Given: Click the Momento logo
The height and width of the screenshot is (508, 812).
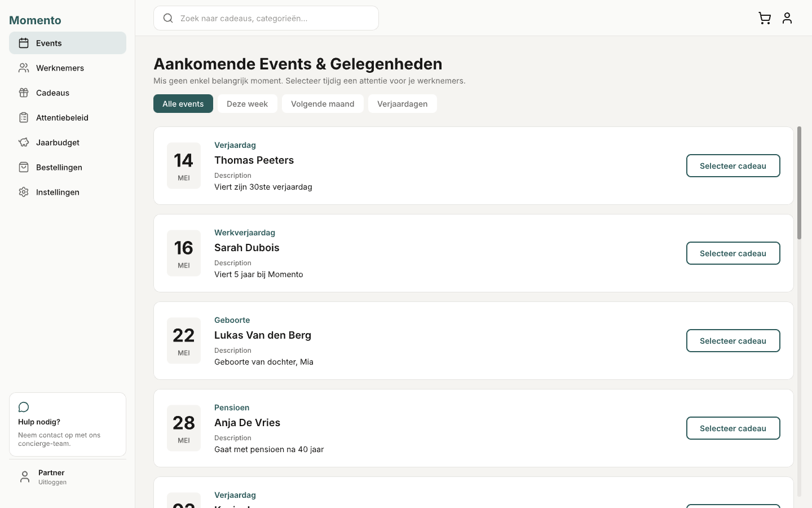Looking at the screenshot, I should click(35, 20).
